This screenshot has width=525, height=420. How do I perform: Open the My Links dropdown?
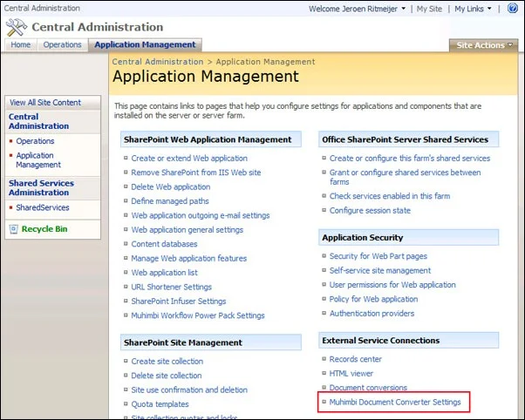pyautogui.click(x=473, y=9)
